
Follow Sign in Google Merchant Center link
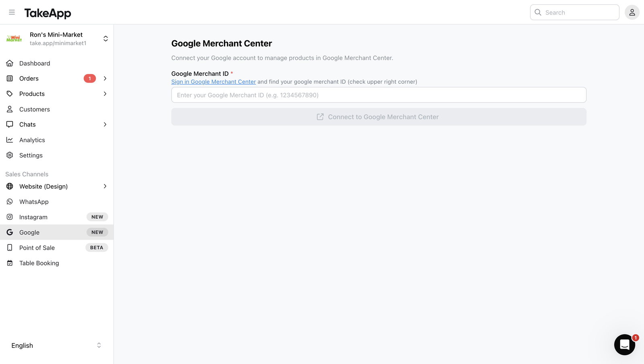tap(213, 82)
